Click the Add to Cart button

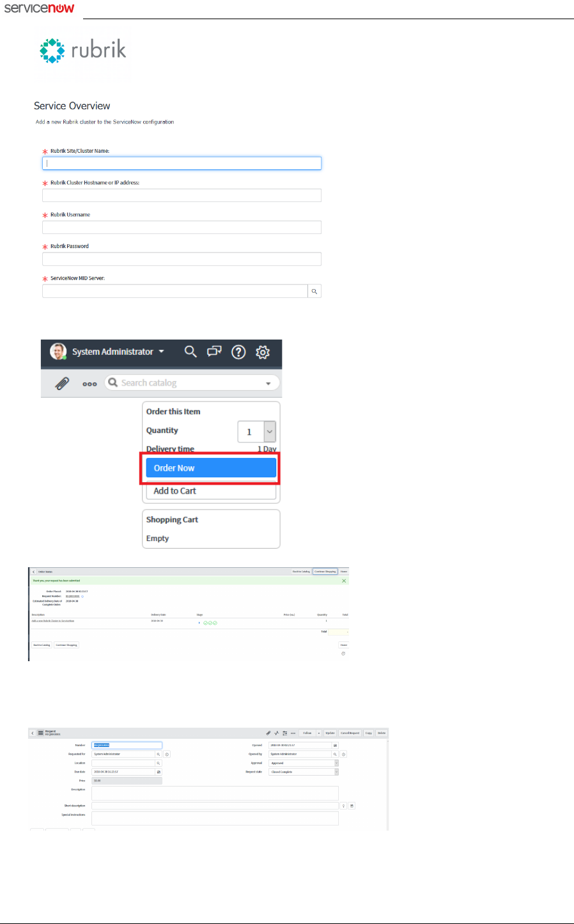tap(211, 491)
